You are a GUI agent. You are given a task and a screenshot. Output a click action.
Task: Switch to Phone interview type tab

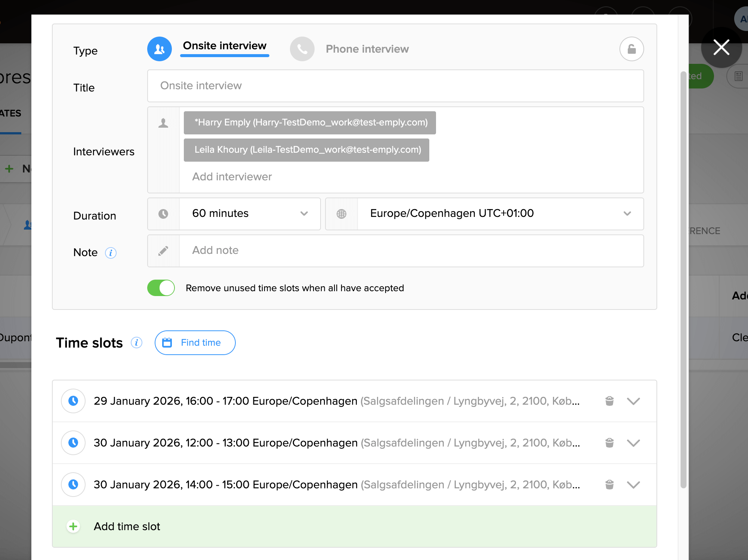point(367,49)
